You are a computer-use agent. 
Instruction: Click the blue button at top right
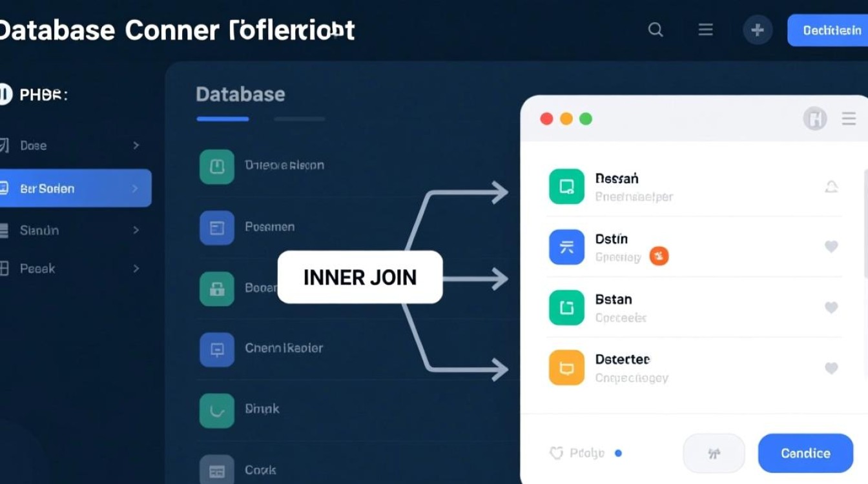[829, 30]
